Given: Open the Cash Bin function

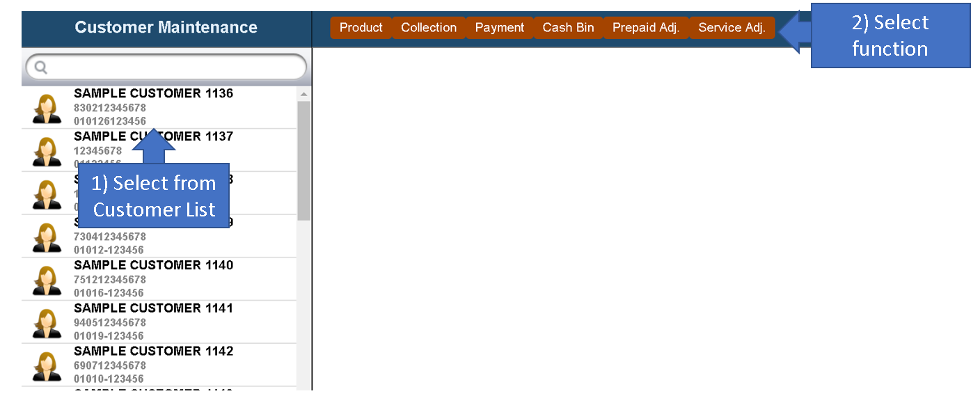Looking at the screenshot, I should click(x=569, y=28).
